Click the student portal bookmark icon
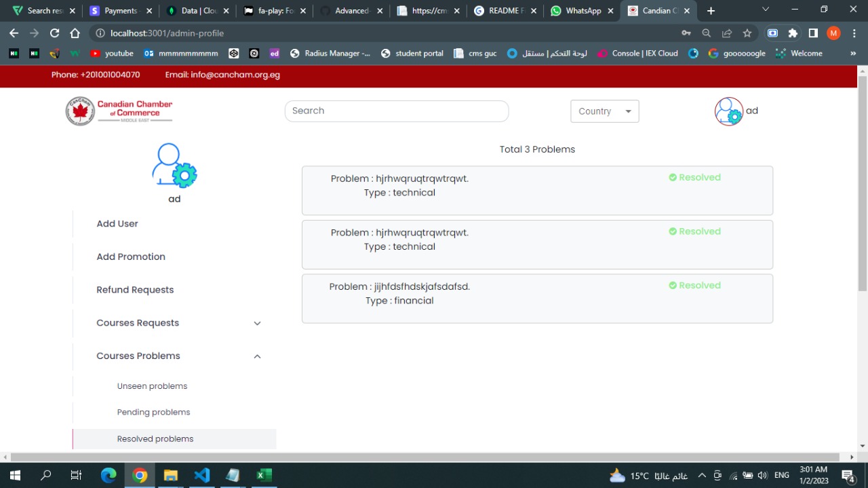Image resolution: width=868 pixels, height=488 pixels. point(384,53)
